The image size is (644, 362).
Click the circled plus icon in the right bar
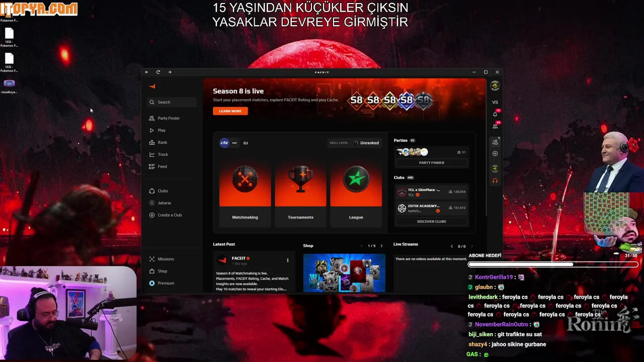pos(495,154)
